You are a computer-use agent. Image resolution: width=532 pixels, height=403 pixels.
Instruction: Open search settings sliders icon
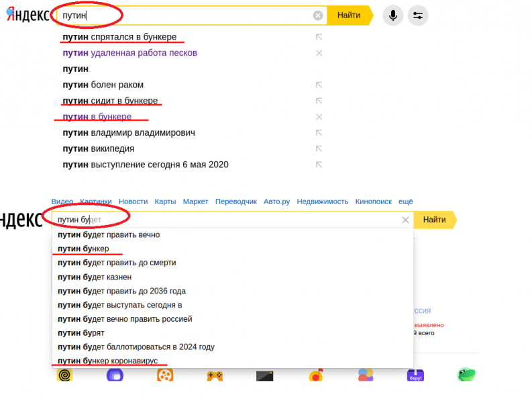[418, 15]
